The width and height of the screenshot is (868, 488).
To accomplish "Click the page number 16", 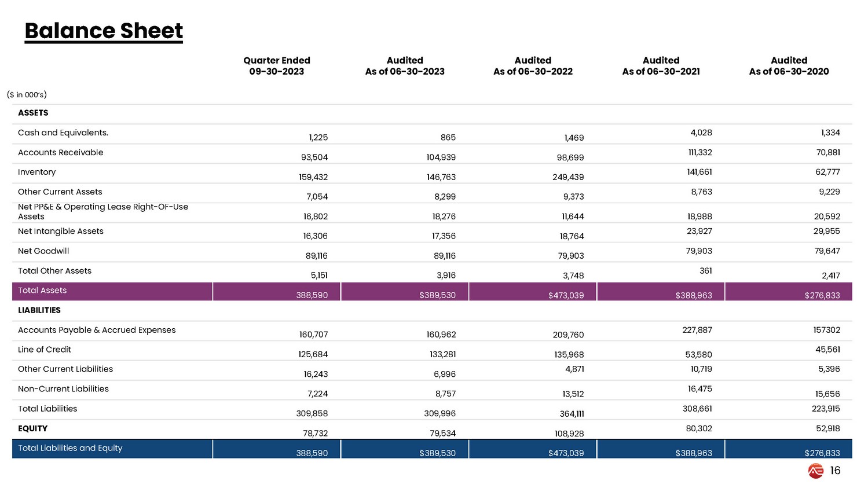I will click(x=835, y=471).
